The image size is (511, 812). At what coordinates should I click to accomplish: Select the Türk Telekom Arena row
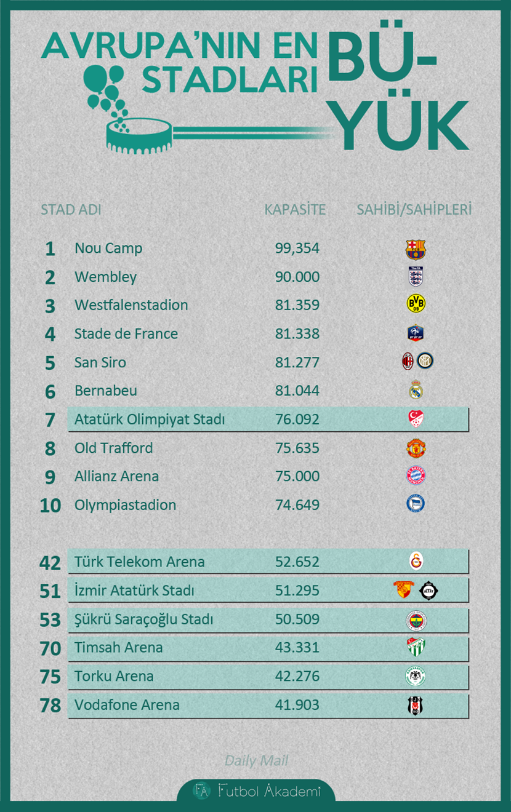pos(268,562)
